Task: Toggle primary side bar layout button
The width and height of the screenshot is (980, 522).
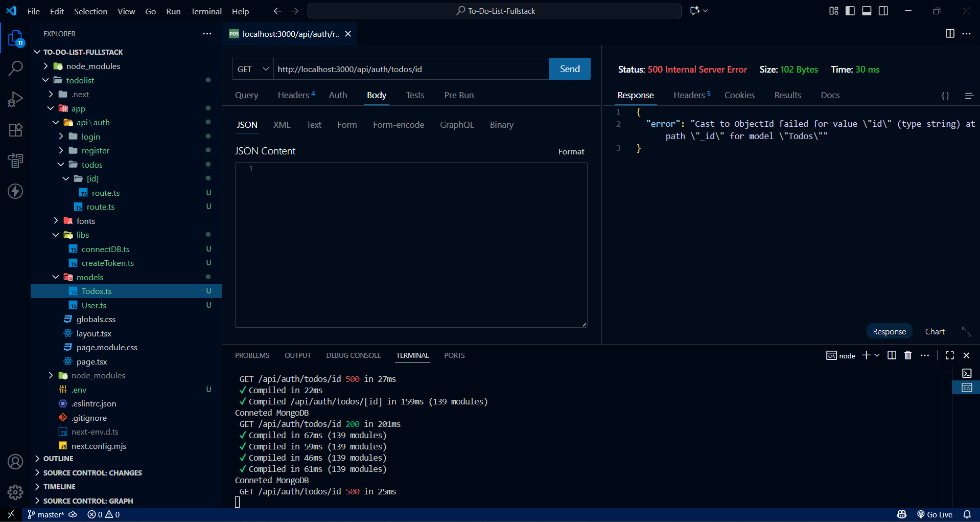Action: click(x=850, y=11)
